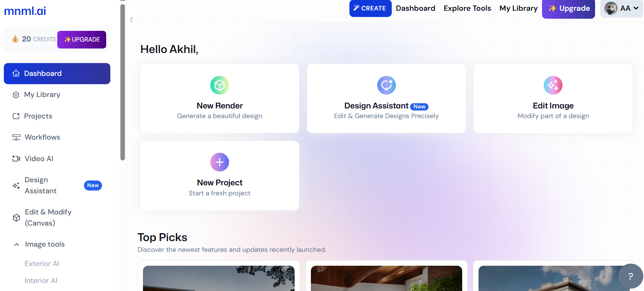Image resolution: width=644 pixels, height=291 pixels.
Task: Open Explore Tools in top navigation
Action: pyautogui.click(x=467, y=8)
